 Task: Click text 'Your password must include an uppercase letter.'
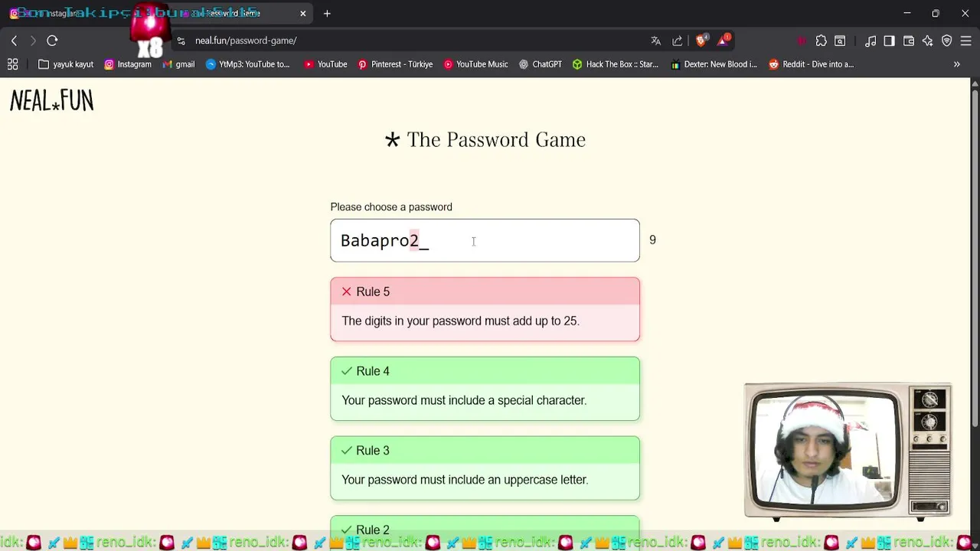point(465,480)
